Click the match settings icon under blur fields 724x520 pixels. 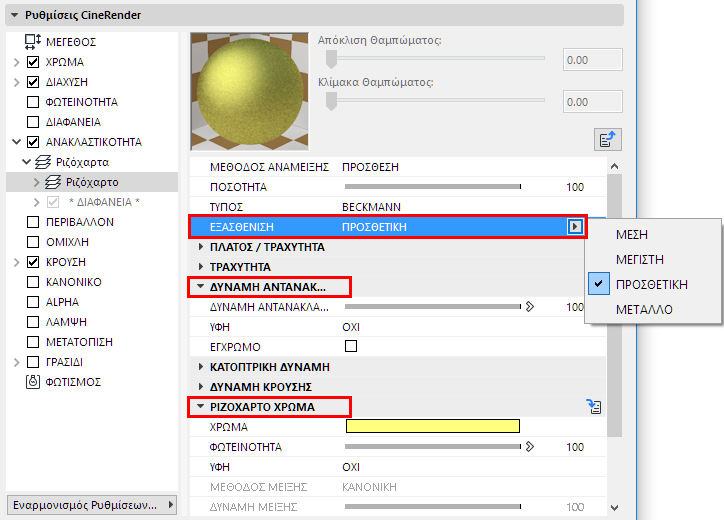click(x=608, y=139)
